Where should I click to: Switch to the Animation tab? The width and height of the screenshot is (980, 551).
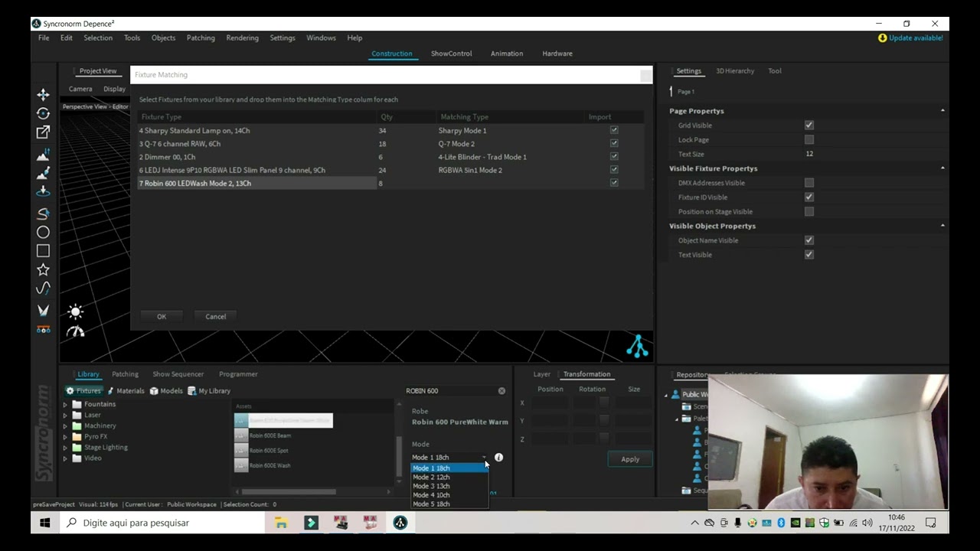(x=507, y=54)
